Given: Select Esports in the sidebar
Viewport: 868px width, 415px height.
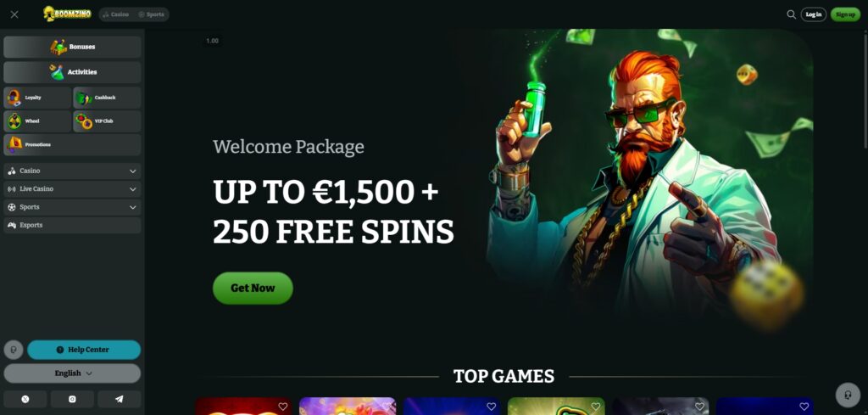Looking at the screenshot, I should pos(72,225).
